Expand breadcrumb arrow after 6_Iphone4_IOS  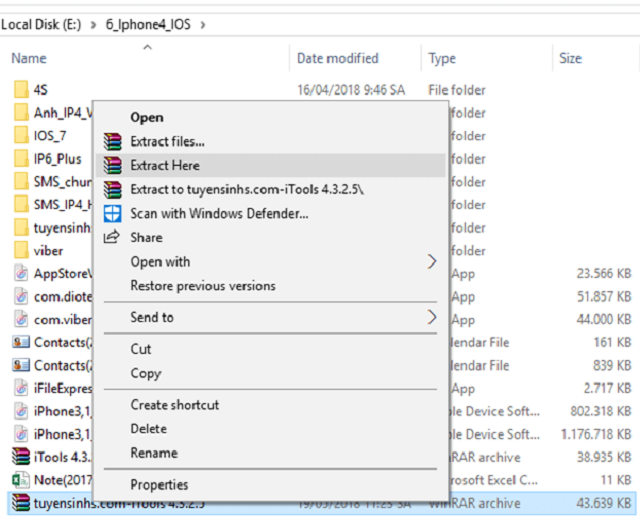tap(203, 25)
